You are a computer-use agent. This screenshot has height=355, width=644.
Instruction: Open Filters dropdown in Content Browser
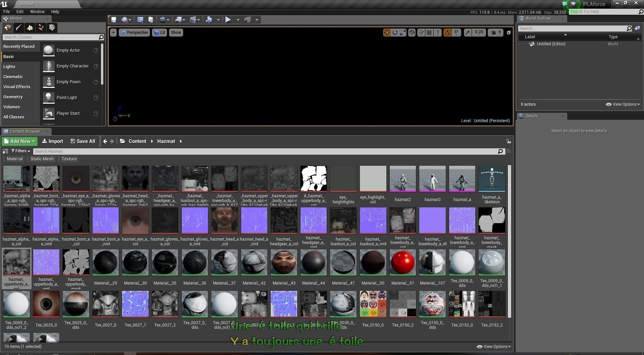coord(21,151)
